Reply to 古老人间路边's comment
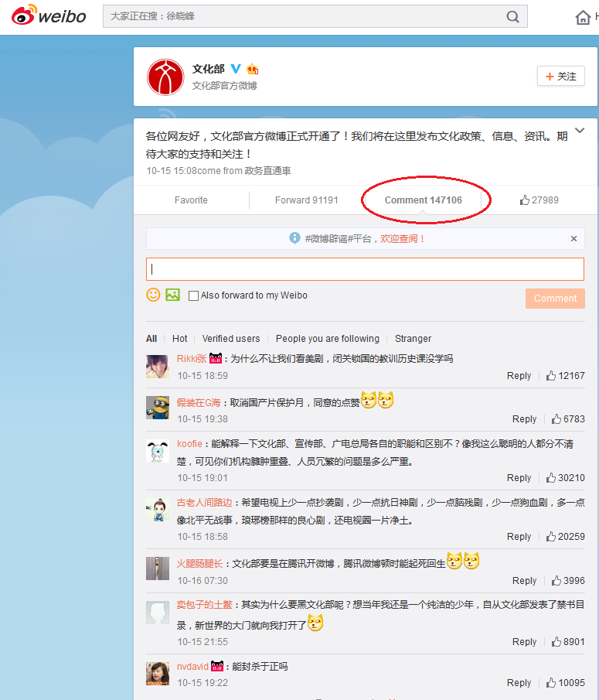The image size is (599, 700). click(x=519, y=536)
